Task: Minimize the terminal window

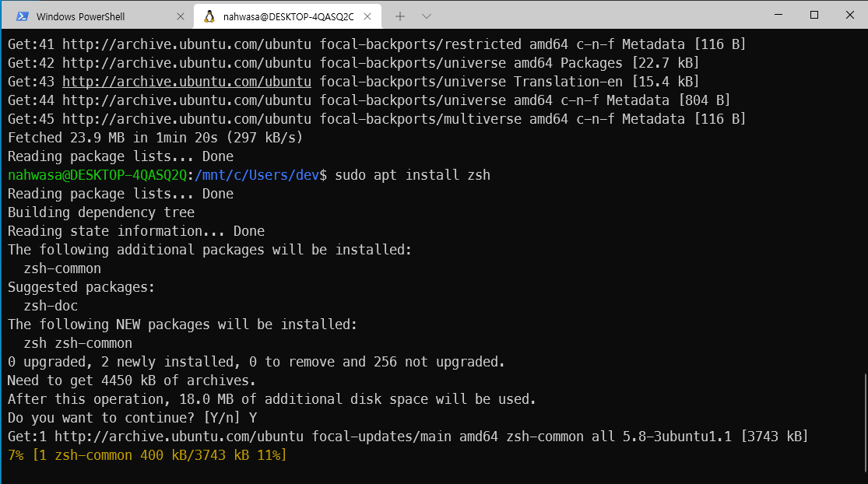Action: [x=778, y=15]
